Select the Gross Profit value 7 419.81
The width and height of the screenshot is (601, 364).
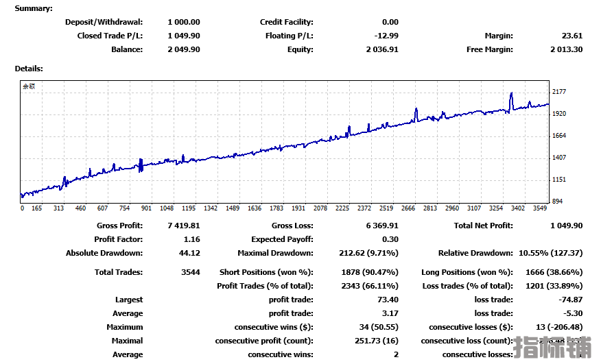[183, 226]
